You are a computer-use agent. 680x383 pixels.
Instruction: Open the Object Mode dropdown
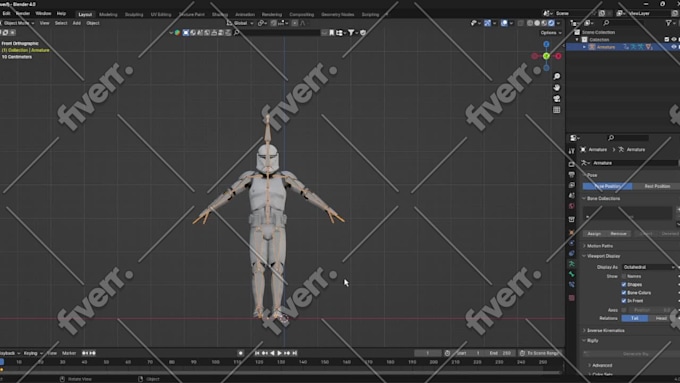click(x=17, y=23)
